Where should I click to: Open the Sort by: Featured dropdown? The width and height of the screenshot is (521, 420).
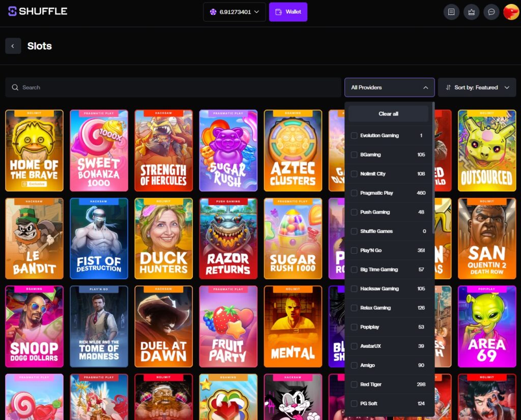(477, 87)
